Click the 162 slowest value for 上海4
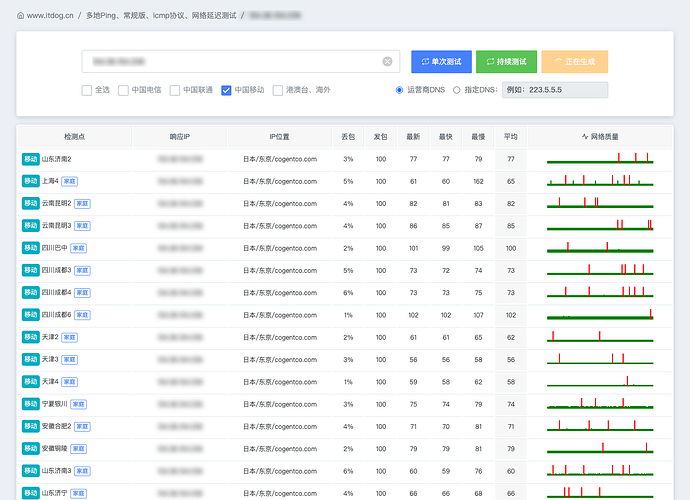Image resolution: width=690 pixels, height=500 pixels. [478, 181]
